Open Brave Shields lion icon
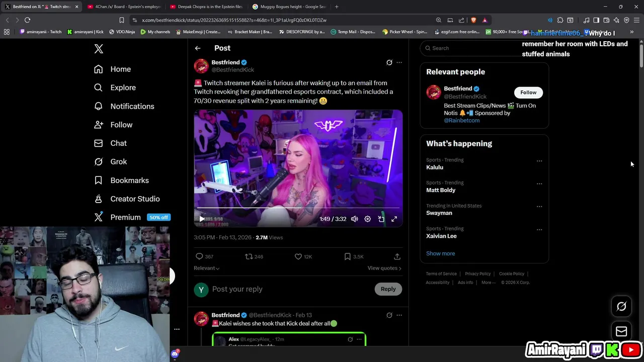Viewport: 644px width, 362px height. tap(473, 20)
